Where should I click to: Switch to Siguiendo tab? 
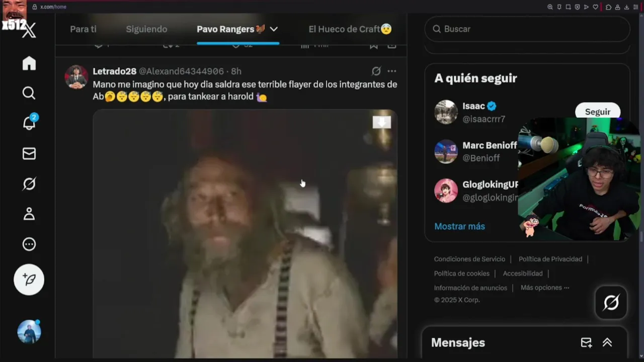pyautogui.click(x=146, y=29)
